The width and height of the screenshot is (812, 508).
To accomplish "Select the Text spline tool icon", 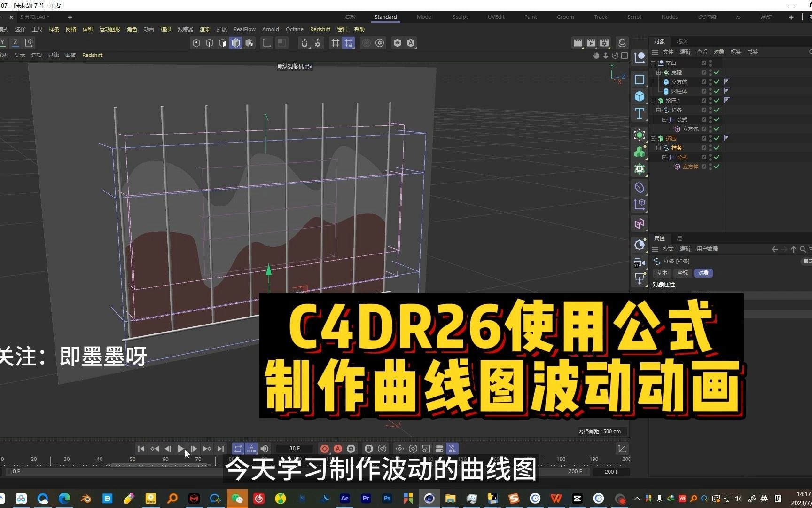I will coord(640,113).
